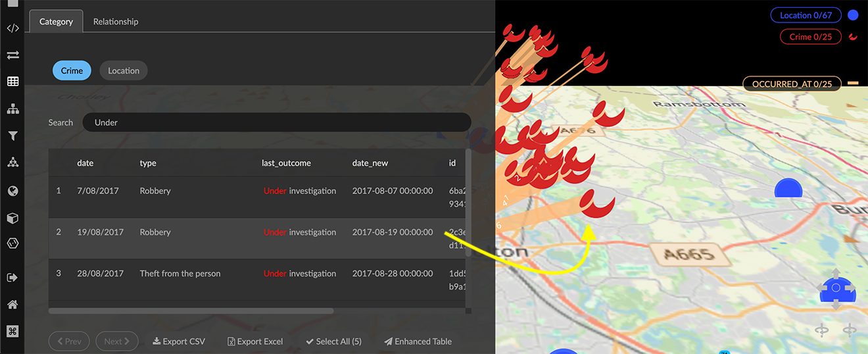Click the export arrow icon in sidebar
The width and height of the screenshot is (868, 354).
click(x=12, y=278)
